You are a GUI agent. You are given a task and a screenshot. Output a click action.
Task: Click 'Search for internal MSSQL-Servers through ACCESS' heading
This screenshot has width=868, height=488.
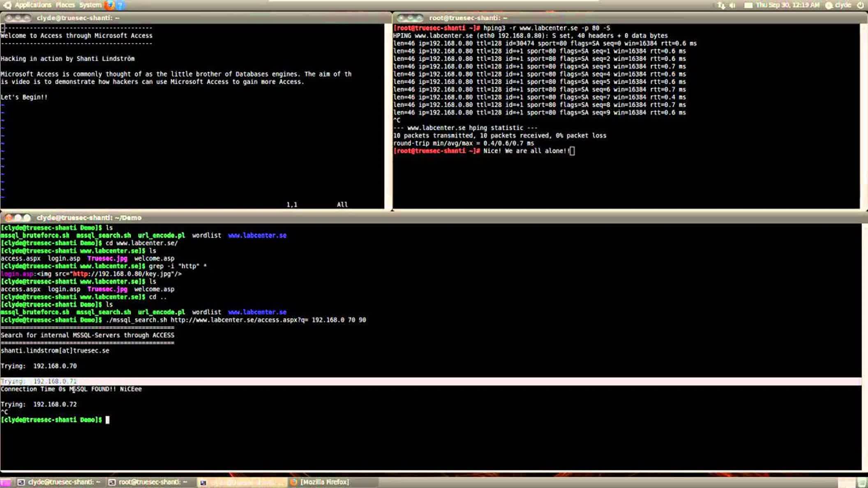click(x=87, y=335)
